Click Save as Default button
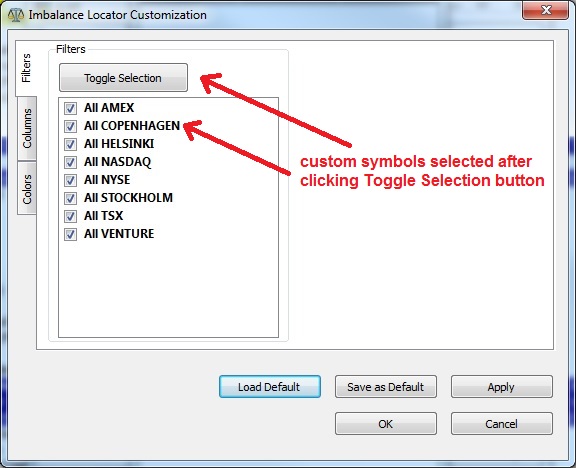Screen dimensions: 577x468 coord(386,387)
